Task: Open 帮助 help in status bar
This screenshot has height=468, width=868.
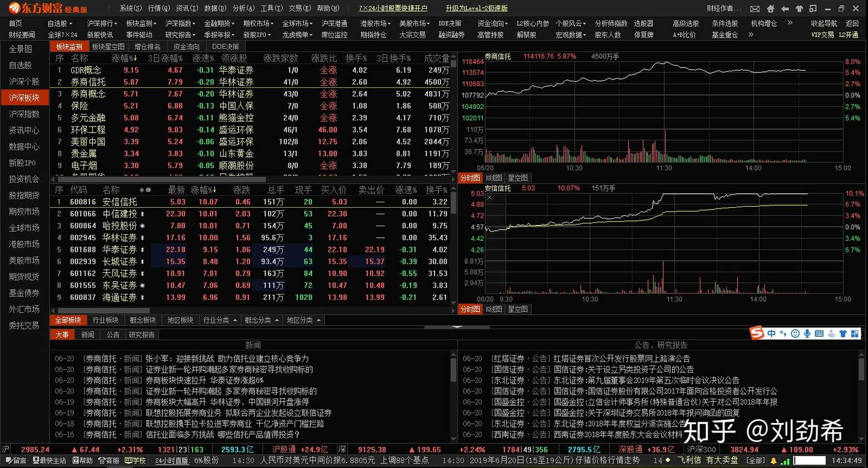Action: (83, 461)
